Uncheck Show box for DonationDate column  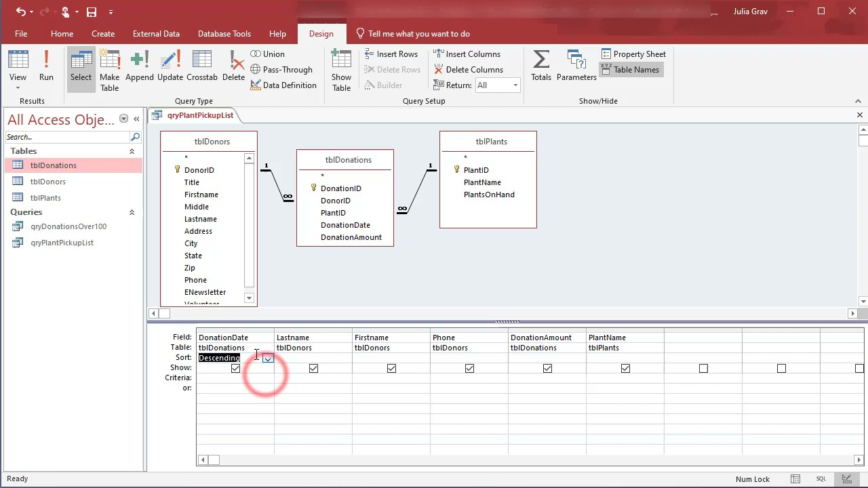tap(235, 368)
